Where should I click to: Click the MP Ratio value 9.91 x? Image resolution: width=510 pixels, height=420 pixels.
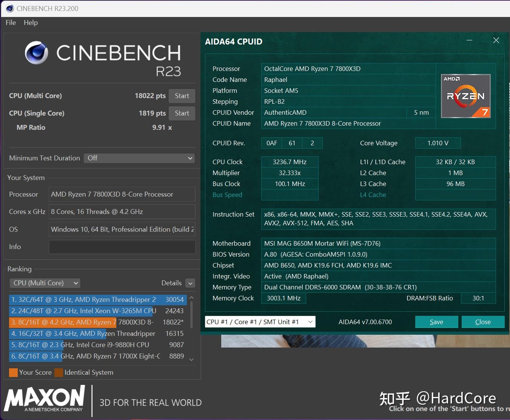[x=162, y=128]
